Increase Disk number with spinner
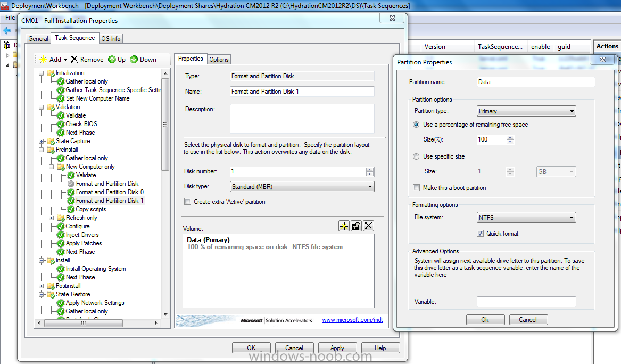 [x=369, y=169]
